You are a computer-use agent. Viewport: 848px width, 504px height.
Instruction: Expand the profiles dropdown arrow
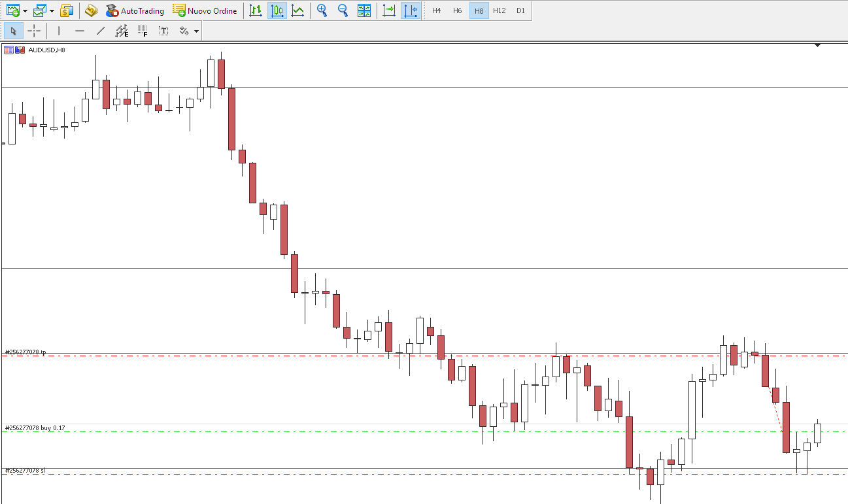pos(52,11)
